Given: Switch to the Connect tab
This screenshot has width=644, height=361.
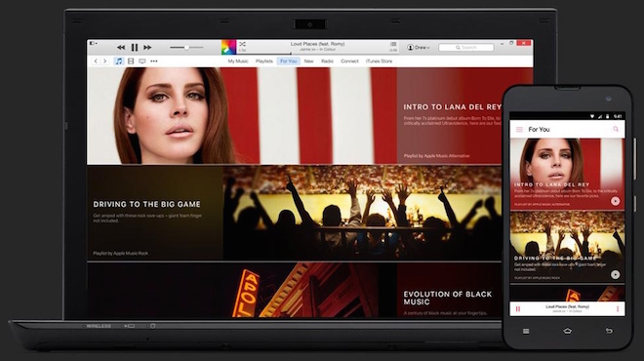Looking at the screenshot, I should pos(349,61).
